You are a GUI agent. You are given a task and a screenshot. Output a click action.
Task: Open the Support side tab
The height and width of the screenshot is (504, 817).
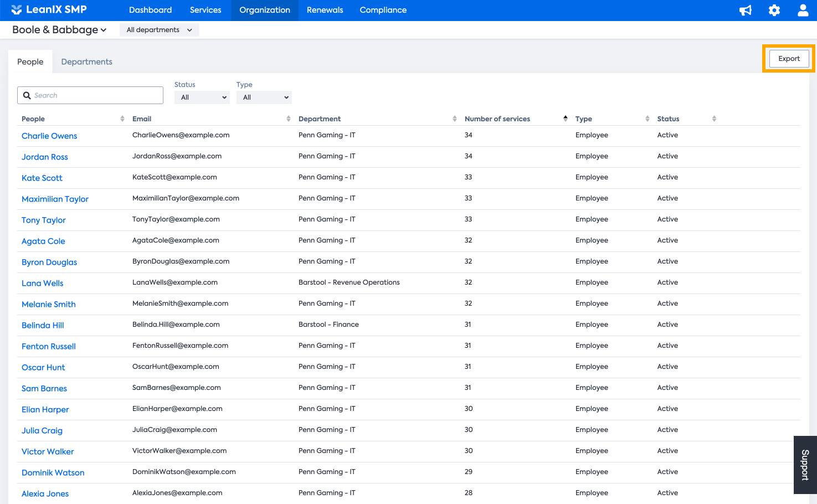click(x=805, y=465)
